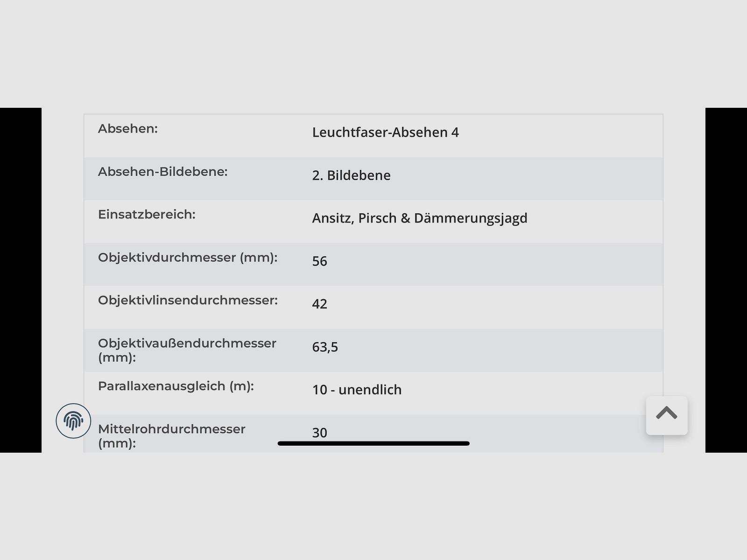Click the scroll-to-top chevron button
This screenshot has height=560, width=747.
666,415
